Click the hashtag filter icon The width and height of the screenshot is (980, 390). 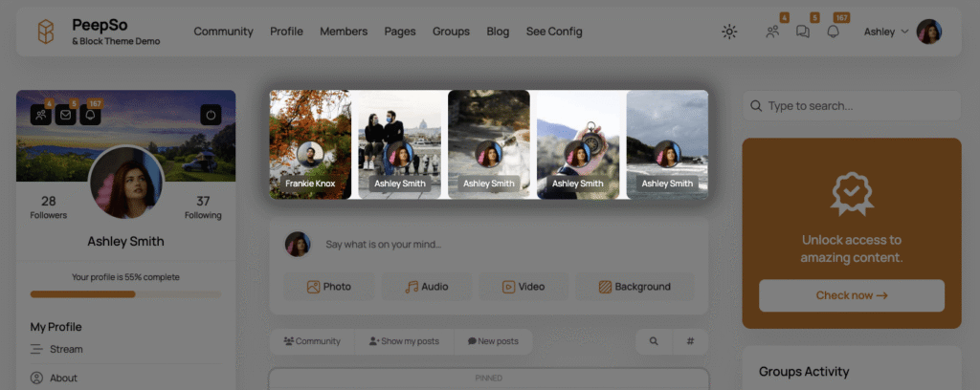click(x=690, y=341)
